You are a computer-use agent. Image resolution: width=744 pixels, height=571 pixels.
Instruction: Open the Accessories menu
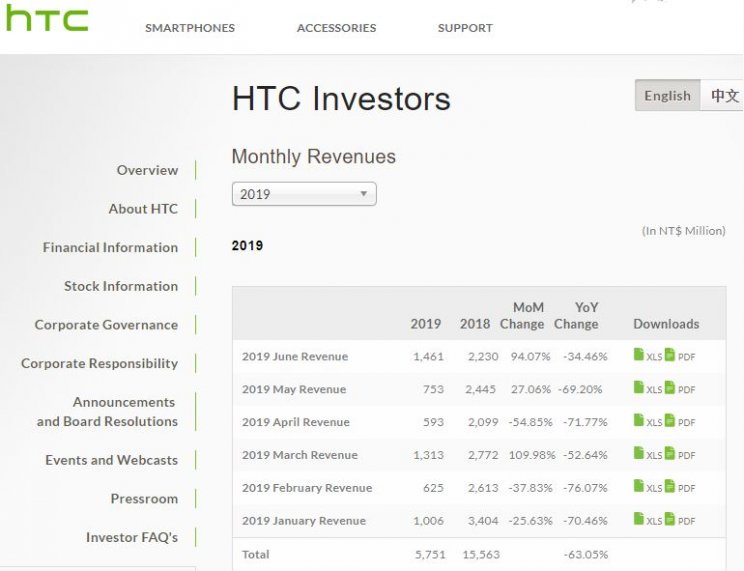(336, 28)
